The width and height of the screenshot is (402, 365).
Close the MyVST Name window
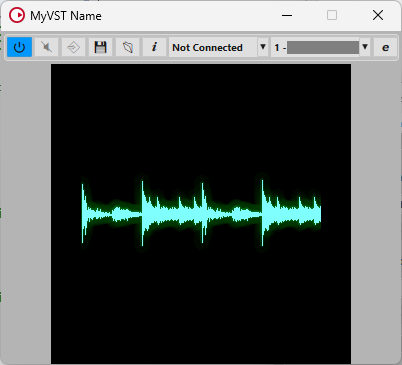[x=378, y=15]
